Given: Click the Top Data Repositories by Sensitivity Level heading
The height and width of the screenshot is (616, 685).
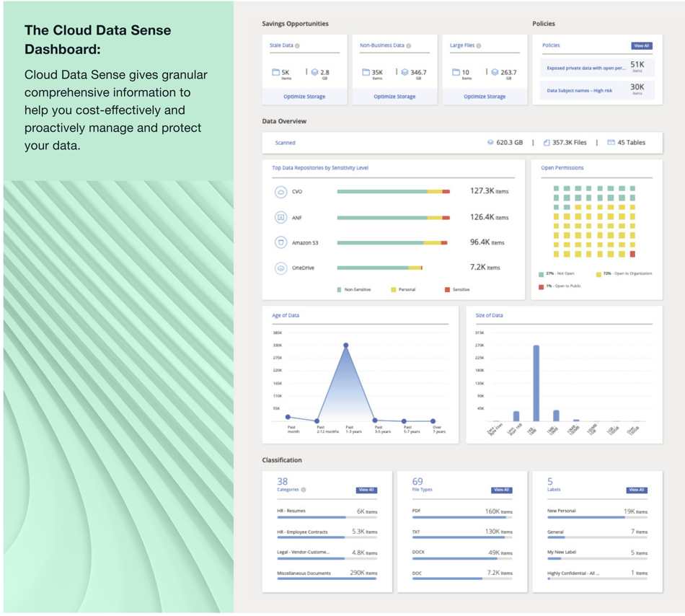Looking at the screenshot, I should (320, 168).
